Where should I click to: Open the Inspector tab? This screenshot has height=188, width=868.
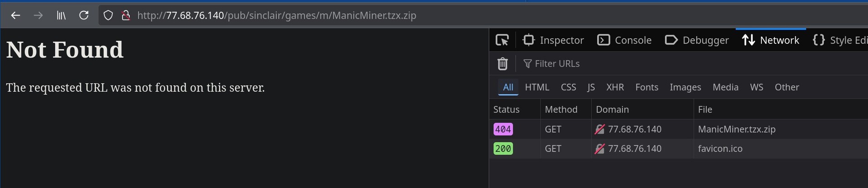point(553,40)
